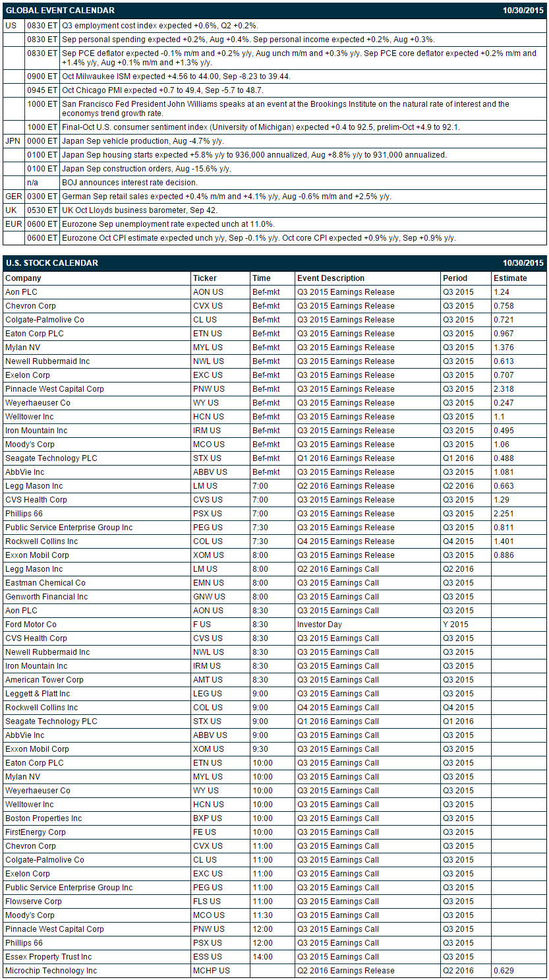Click Q1 2016 Earnings Release for Seagate
Screen dimensions: 549x980
(346, 458)
